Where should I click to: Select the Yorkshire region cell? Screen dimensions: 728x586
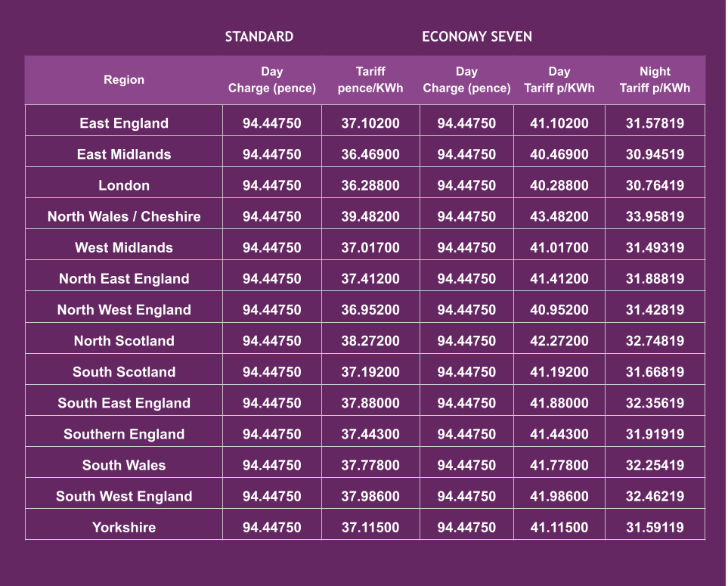(x=124, y=527)
